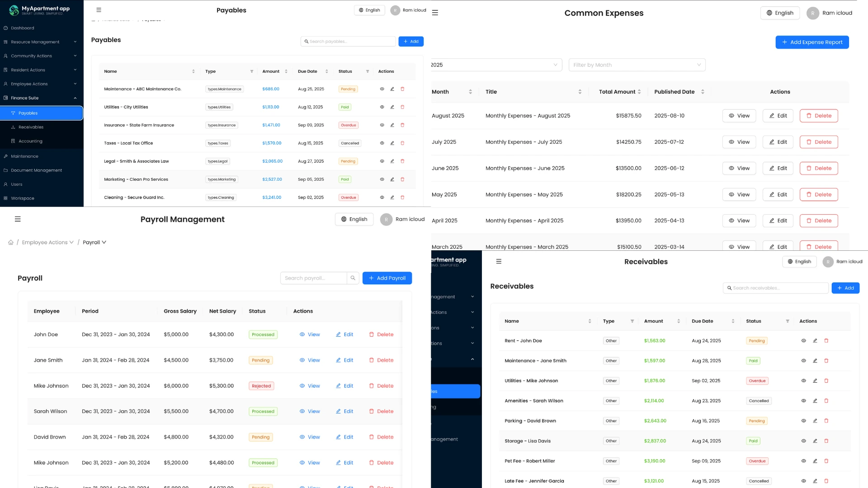View the Maintenance - ABC Maintenance Co. payable
This screenshot has height=488, width=868.
pos(382,89)
